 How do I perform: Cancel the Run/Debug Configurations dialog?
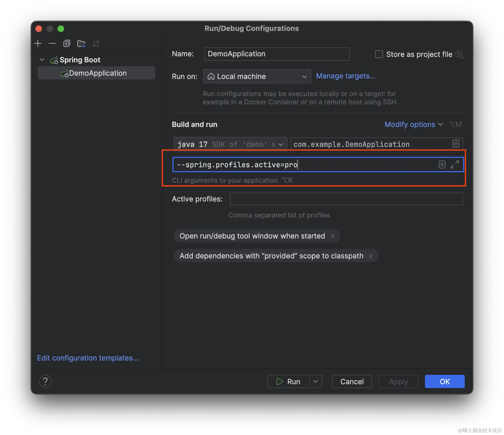[x=352, y=381]
